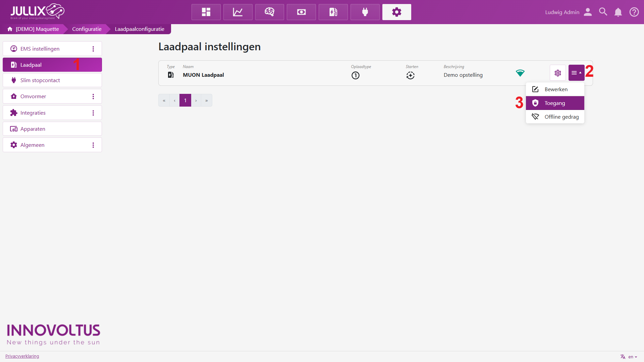Image resolution: width=644 pixels, height=362 pixels.
Task: Open the money cost icon in top bar
Action: 301,12
